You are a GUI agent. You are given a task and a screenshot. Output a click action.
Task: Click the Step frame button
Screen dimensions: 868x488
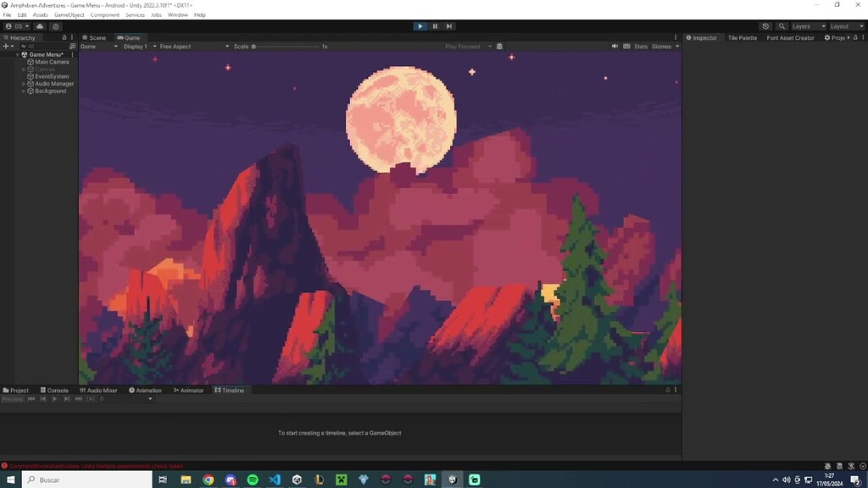[449, 26]
